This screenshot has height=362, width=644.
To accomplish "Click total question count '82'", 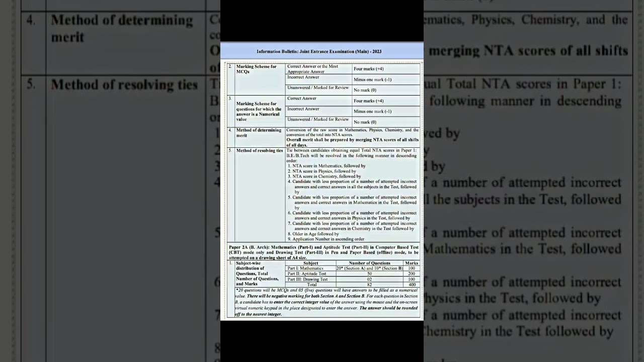I will [370, 285].
